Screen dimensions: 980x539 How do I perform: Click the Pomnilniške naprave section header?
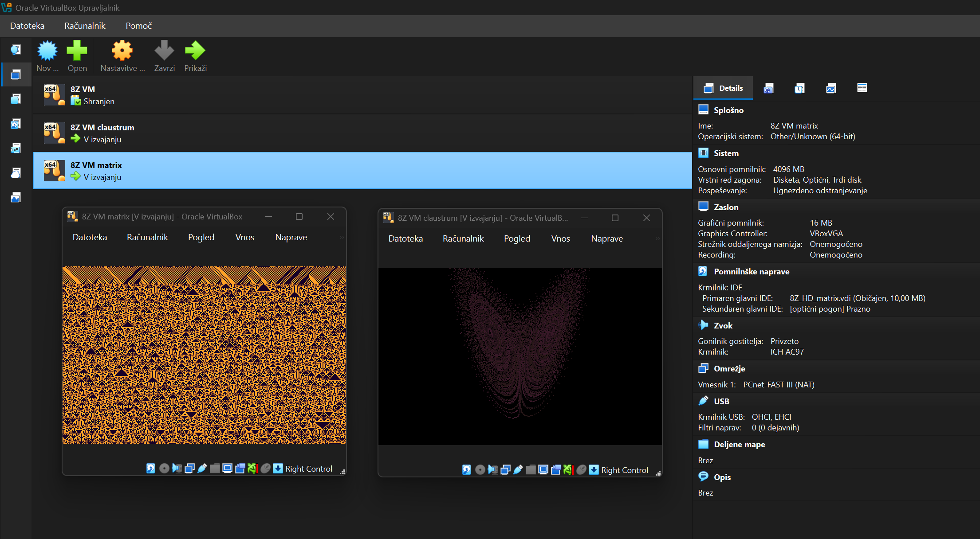pyautogui.click(x=752, y=271)
